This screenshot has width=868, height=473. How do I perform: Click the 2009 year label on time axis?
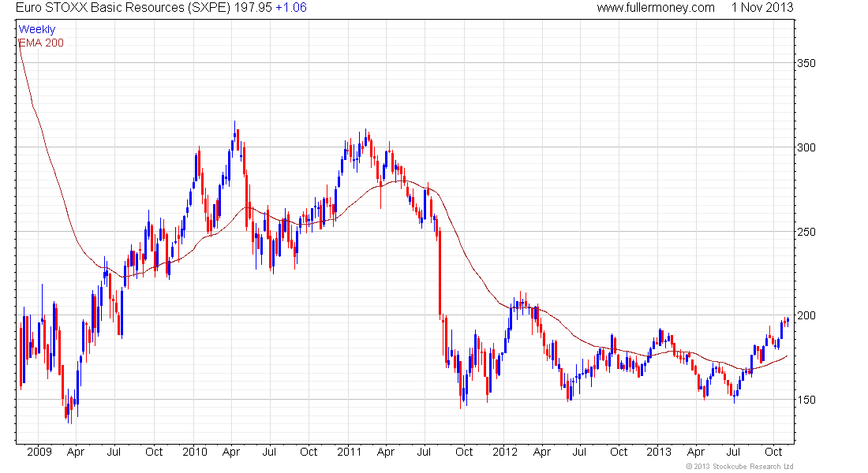39,452
